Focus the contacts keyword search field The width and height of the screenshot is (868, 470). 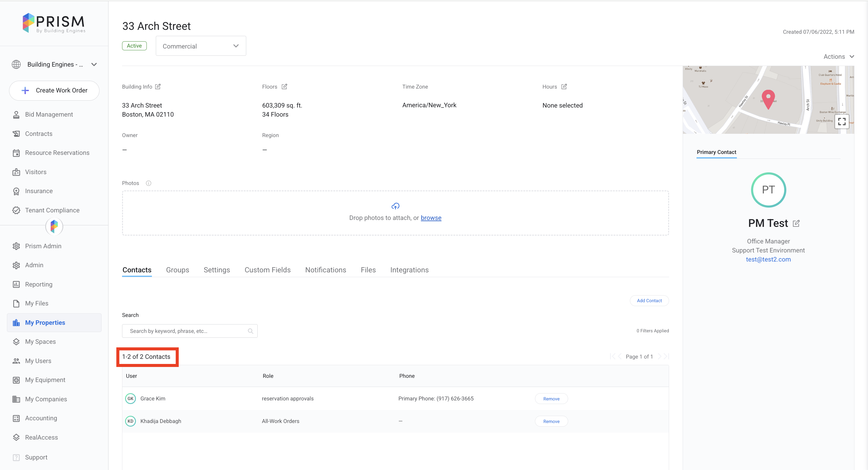coord(185,331)
